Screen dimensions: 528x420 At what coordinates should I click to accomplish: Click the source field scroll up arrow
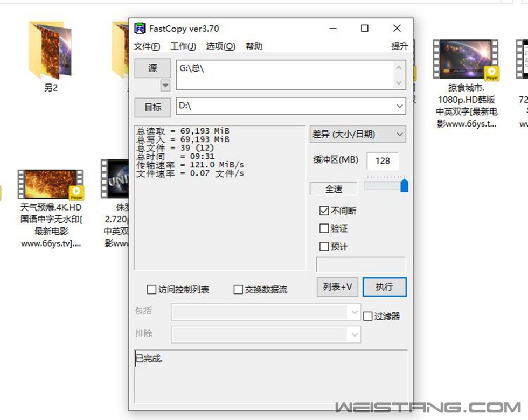point(399,68)
